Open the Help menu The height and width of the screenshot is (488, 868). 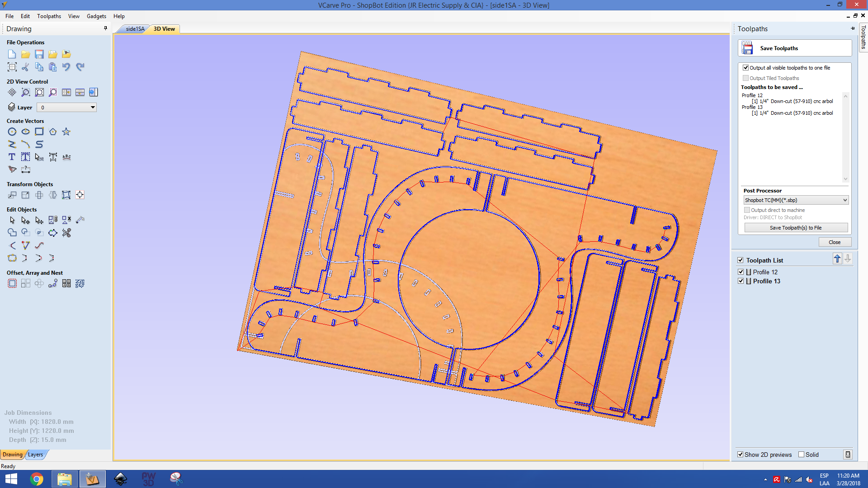(x=119, y=16)
